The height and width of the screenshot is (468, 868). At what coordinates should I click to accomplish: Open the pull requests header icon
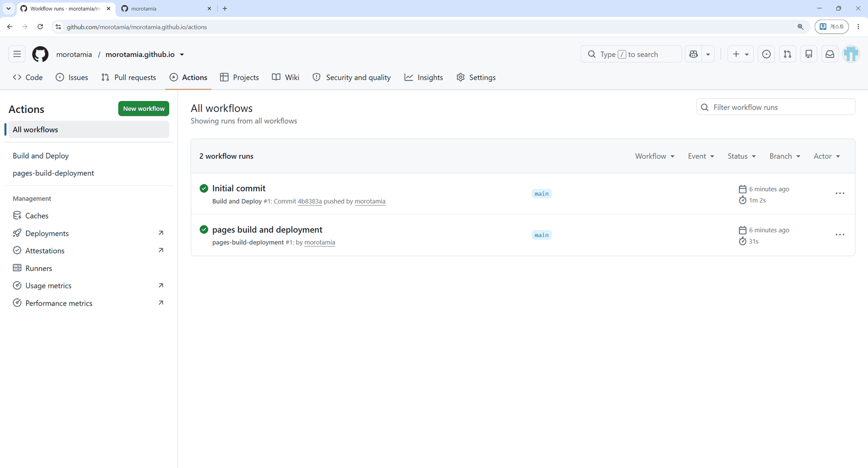click(x=787, y=54)
